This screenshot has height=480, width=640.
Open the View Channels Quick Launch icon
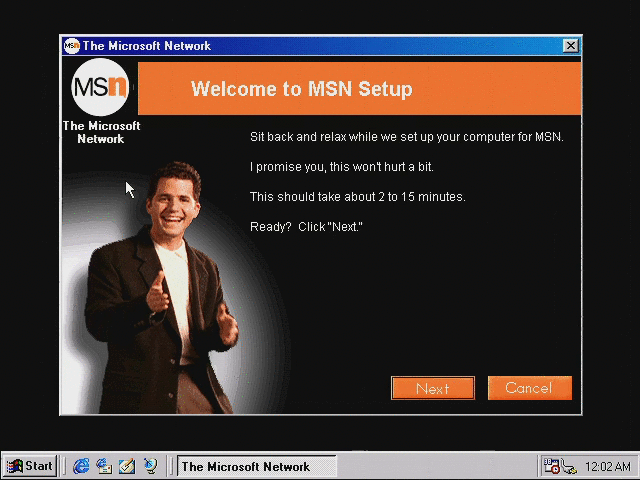tap(150, 466)
